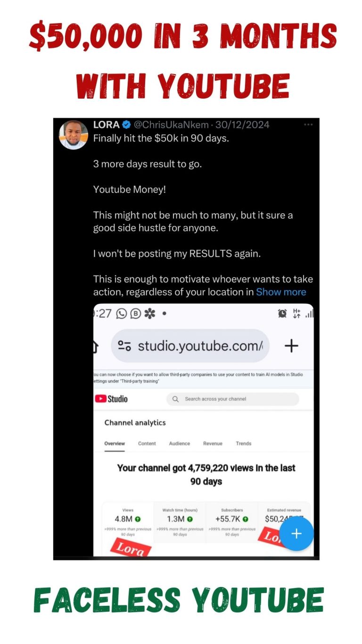Tap the alarm icon in the status bar
This screenshot has width=362, height=644.
pyautogui.click(x=282, y=314)
